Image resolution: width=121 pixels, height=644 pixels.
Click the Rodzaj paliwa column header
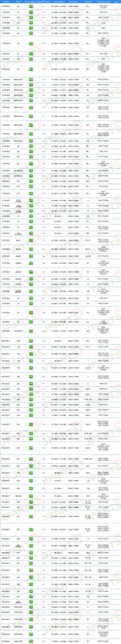[x=30, y=2]
